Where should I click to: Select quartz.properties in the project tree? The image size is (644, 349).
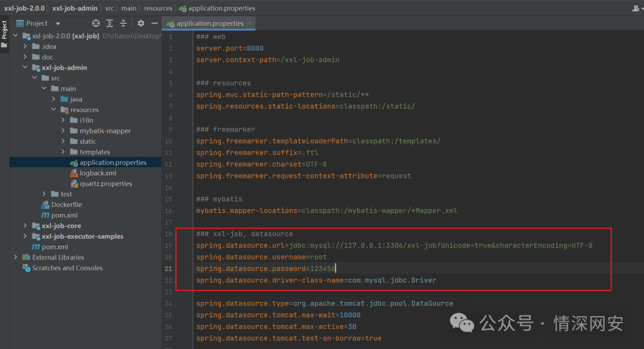click(x=106, y=184)
